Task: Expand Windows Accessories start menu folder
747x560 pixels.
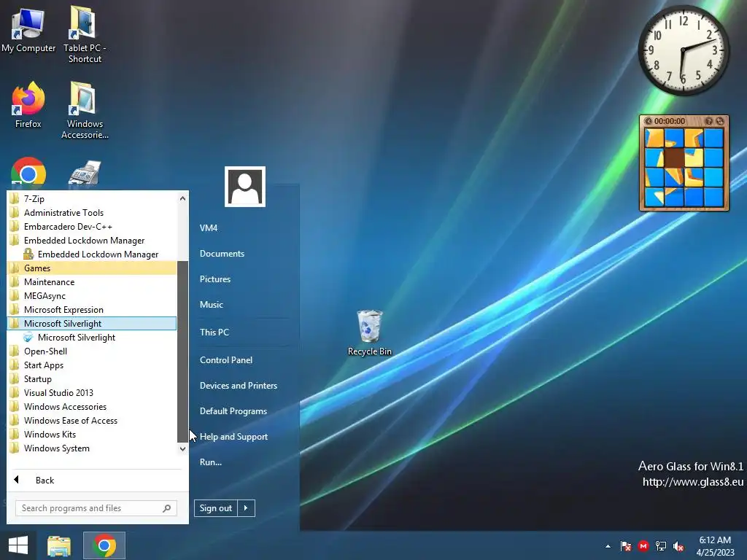Action: pos(92,407)
